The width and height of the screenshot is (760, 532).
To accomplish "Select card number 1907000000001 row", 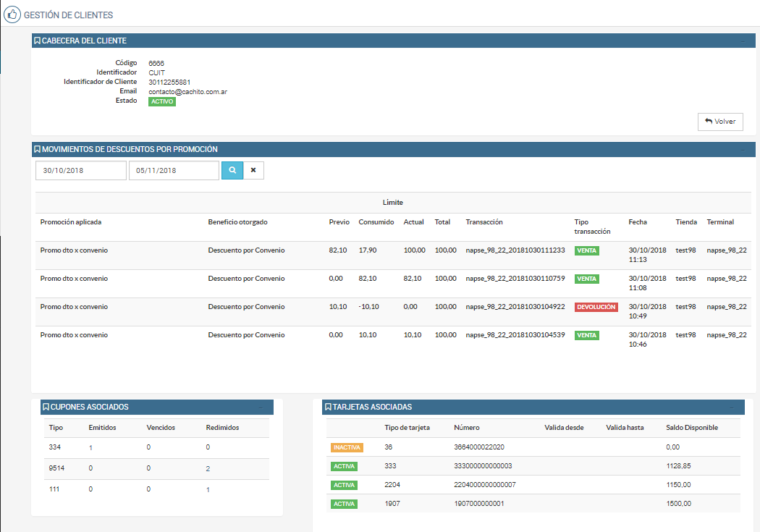I will [478, 504].
